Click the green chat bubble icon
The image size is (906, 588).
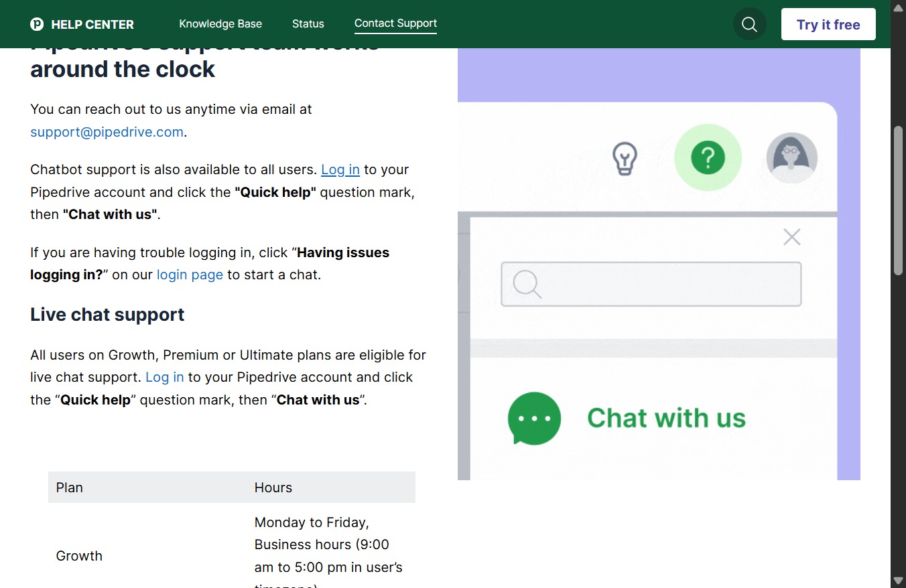tap(534, 418)
